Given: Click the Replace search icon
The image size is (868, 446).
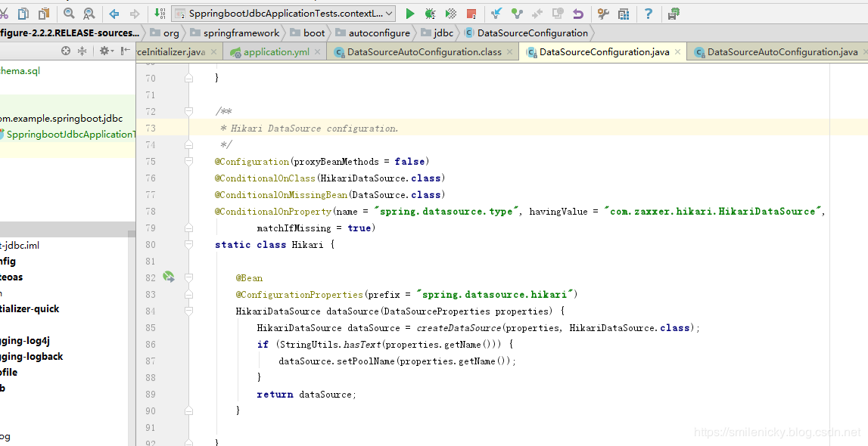Looking at the screenshot, I should [89, 14].
